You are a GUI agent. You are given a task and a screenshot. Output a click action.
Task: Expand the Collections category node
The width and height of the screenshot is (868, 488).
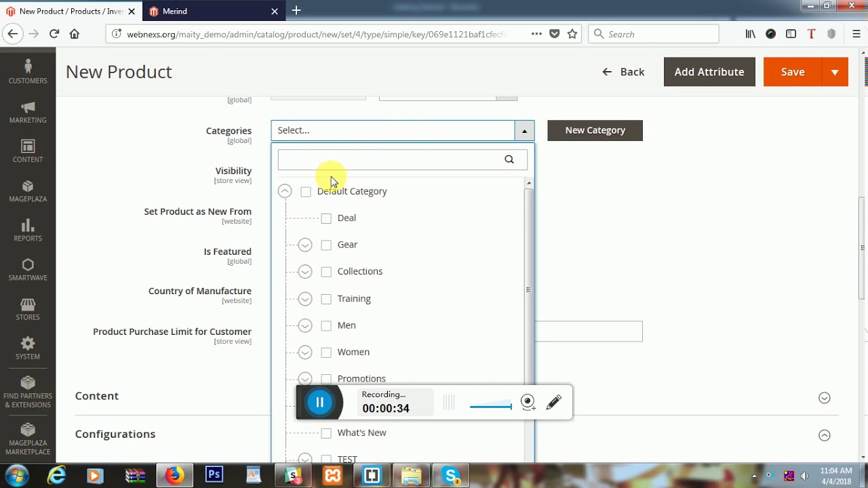(305, 272)
